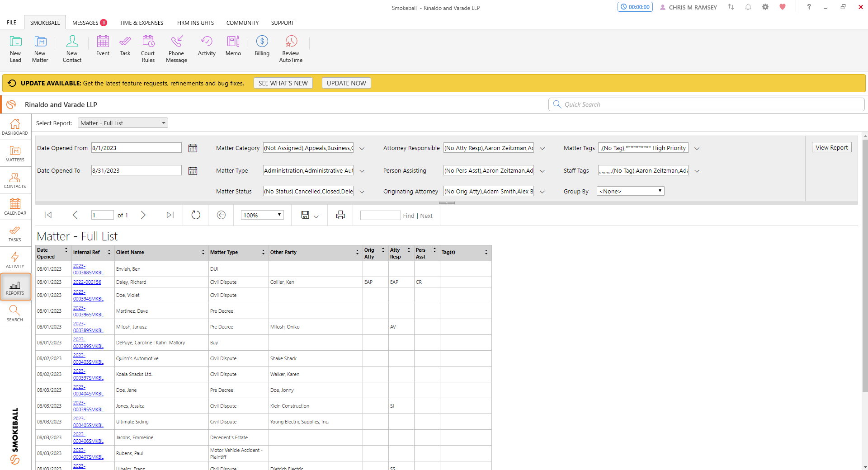
Task: Open the Select Report dropdown
Action: coord(123,123)
